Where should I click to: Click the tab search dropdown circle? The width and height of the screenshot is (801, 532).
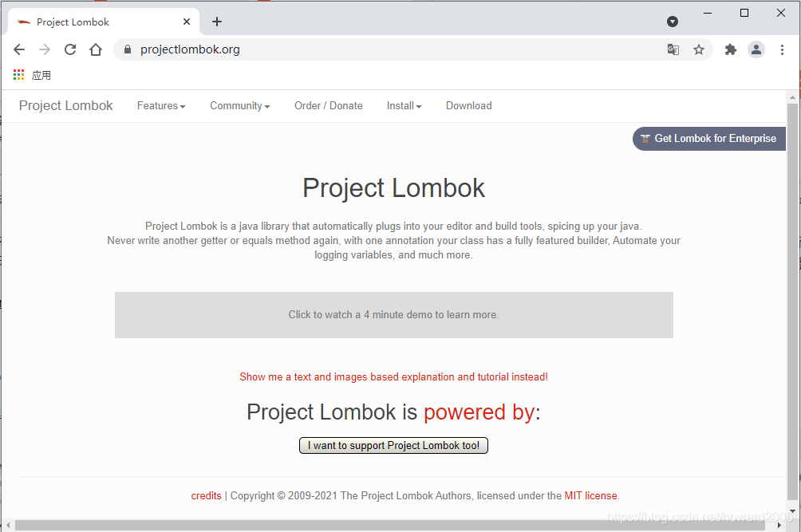[673, 22]
